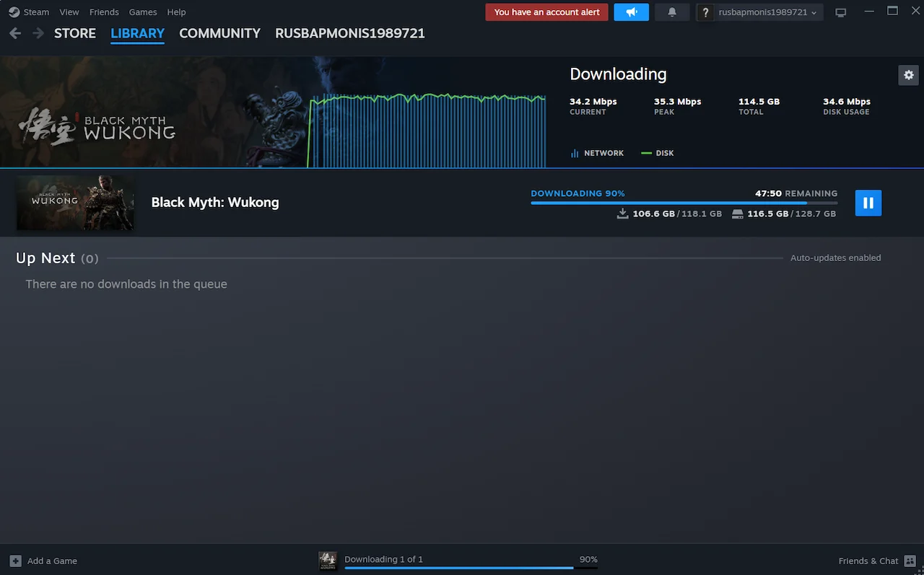Open the notifications bell
Viewport: 924px width, 575px height.
click(672, 12)
